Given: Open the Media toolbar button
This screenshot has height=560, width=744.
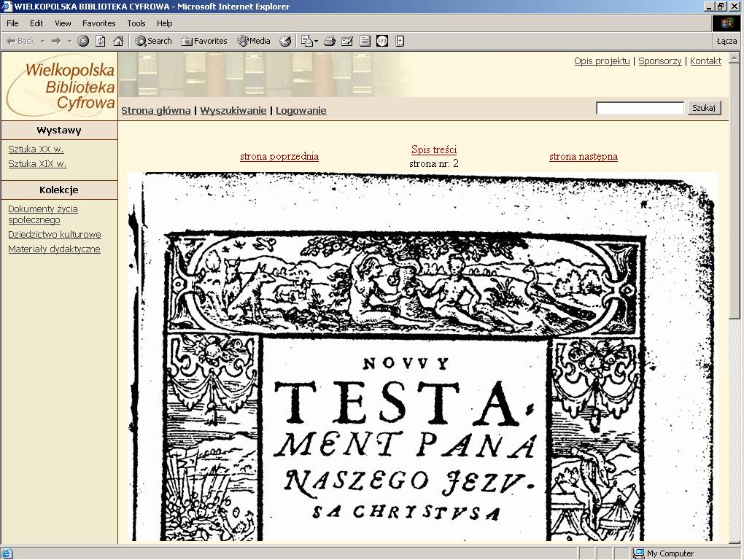Looking at the screenshot, I should point(254,42).
